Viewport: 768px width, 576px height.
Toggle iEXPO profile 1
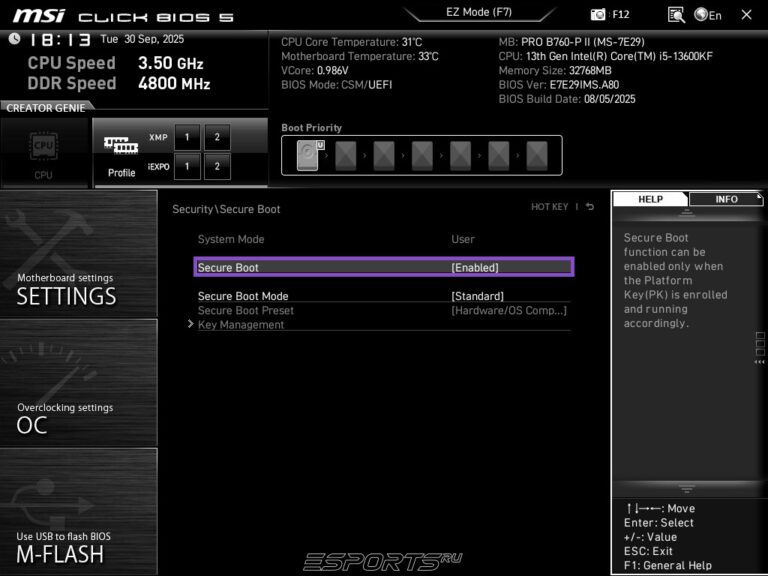[187, 166]
